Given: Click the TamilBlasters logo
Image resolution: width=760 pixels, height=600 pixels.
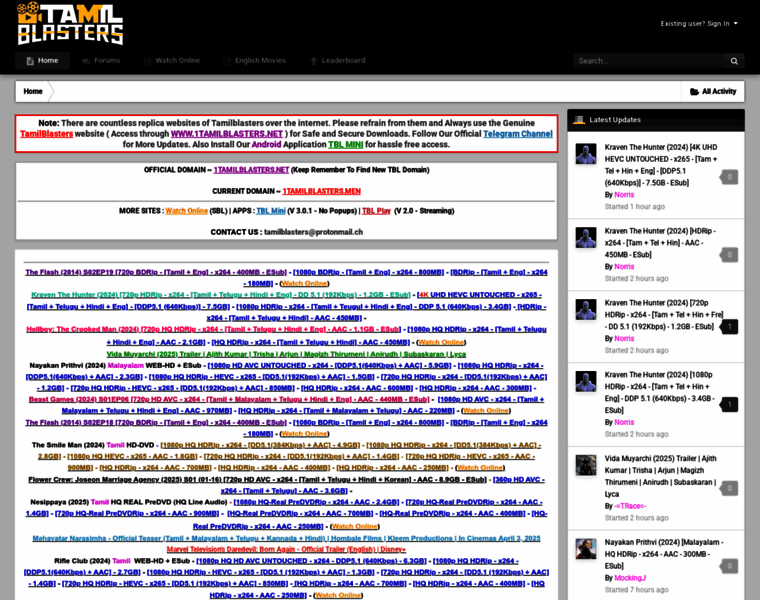Looking at the screenshot, I should coord(70,23).
